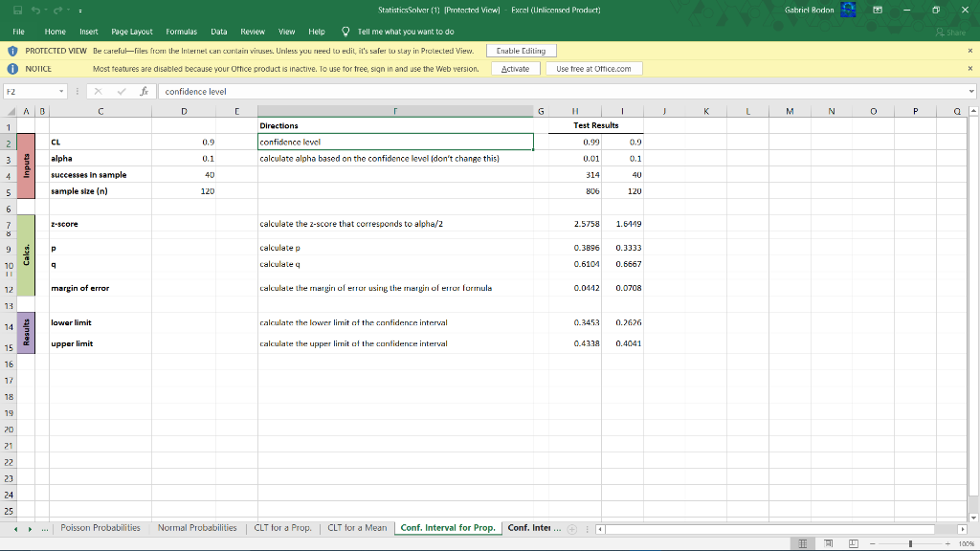The image size is (980, 551).
Task: Click horizontal scrollbar right arrow
Action: click(963, 529)
